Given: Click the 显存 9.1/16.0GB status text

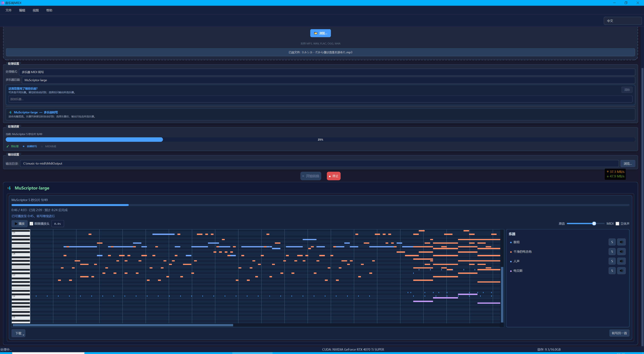Looking at the screenshot, I should 549,349.
